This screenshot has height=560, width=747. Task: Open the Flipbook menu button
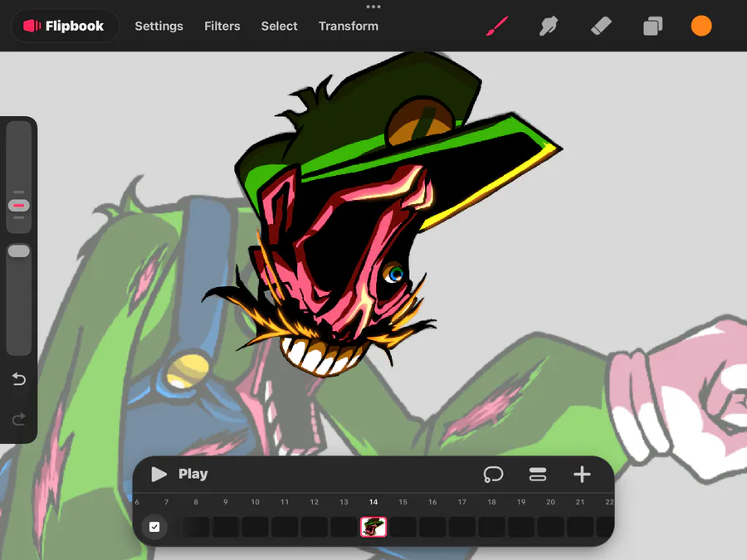tap(64, 26)
